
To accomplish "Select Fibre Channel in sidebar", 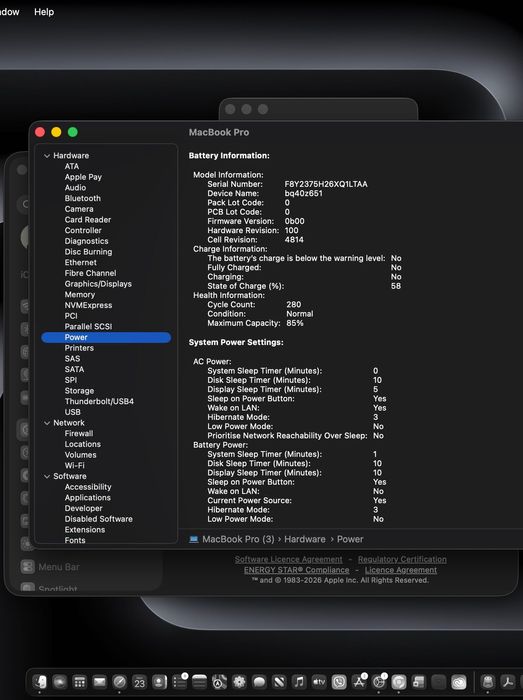I will [x=91, y=273].
